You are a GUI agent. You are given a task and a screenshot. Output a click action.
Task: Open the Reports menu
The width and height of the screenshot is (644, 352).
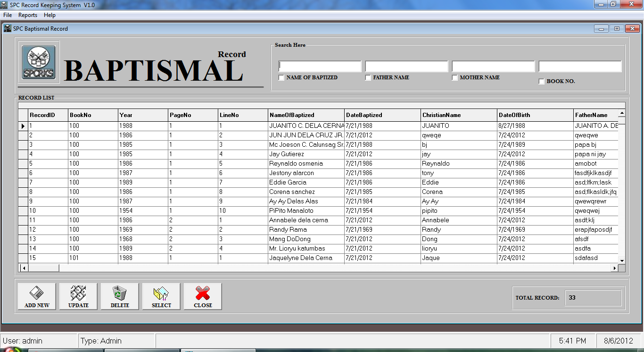[x=28, y=15]
